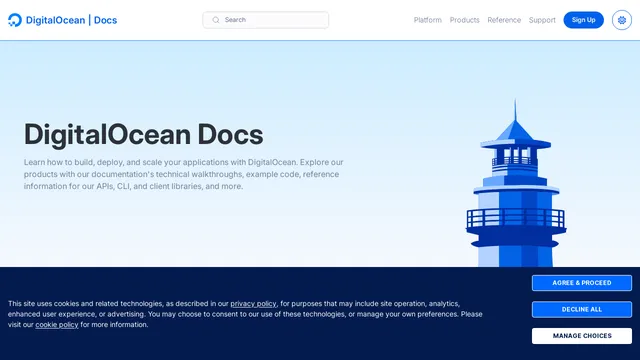Image resolution: width=640 pixels, height=360 pixels.
Task: Click the Sign Up button
Action: 583,20
